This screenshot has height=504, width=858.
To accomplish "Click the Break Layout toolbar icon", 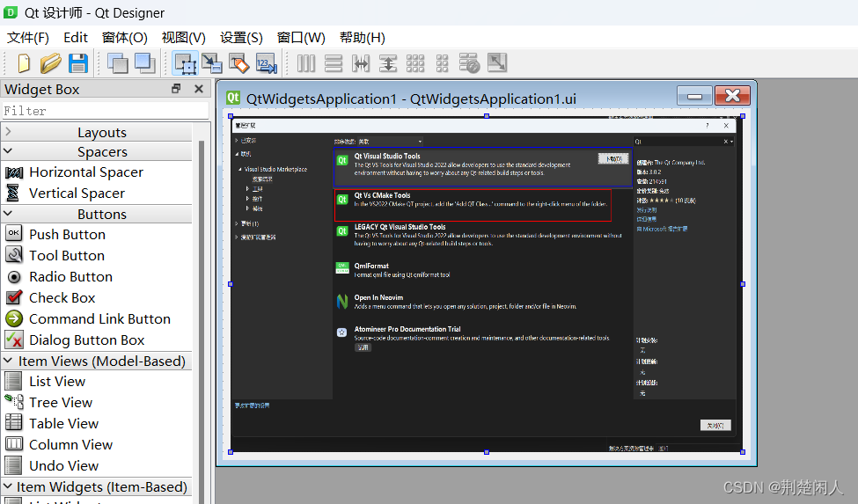I will 470,63.
